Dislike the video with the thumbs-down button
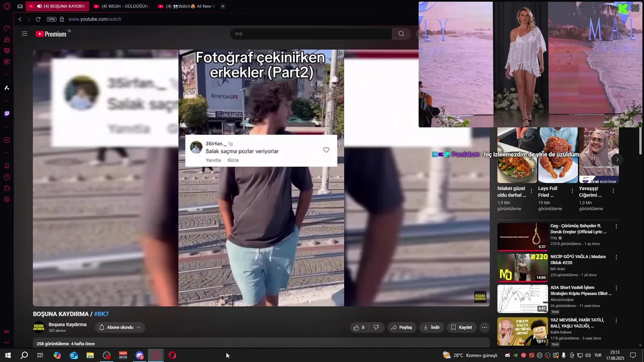This screenshot has height=362, width=644. [376, 327]
